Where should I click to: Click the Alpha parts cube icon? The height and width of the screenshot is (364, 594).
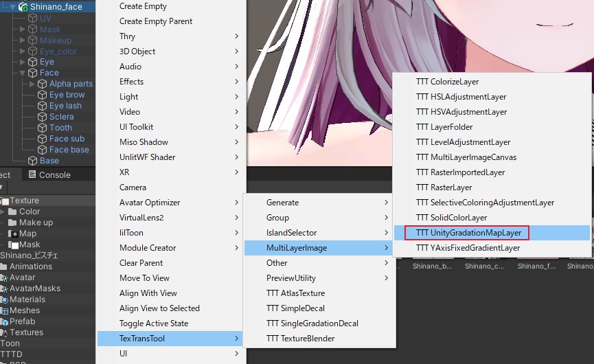click(x=43, y=84)
